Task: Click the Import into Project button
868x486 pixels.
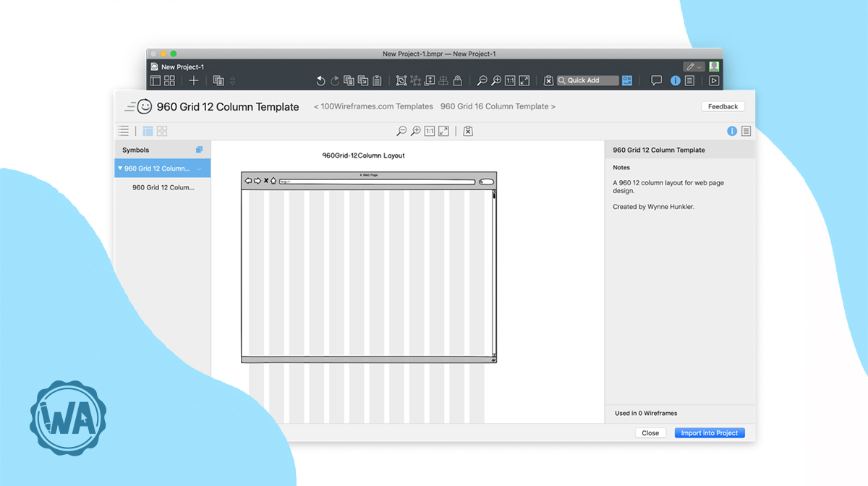Action: click(710, 432)
